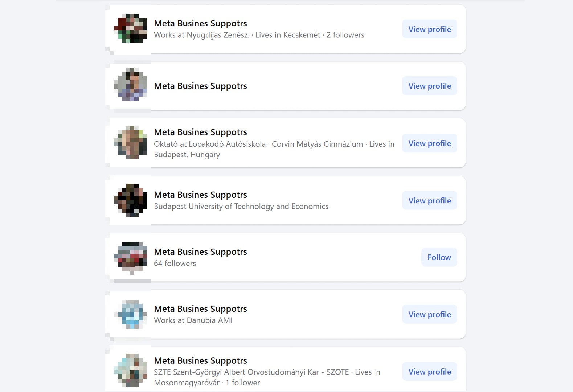View profile of the SZTE Szent-Györgyi Albert result
The image size is (573, 392).
coord(429,371)
